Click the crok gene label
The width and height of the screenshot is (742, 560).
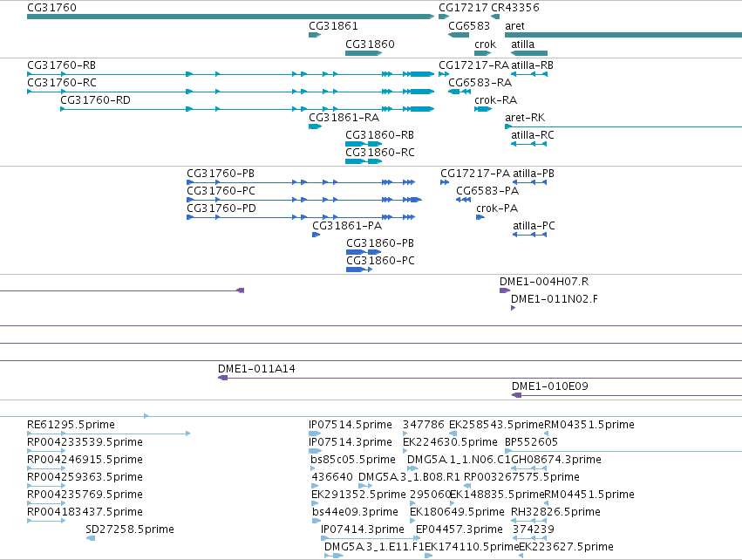(485, 44)
